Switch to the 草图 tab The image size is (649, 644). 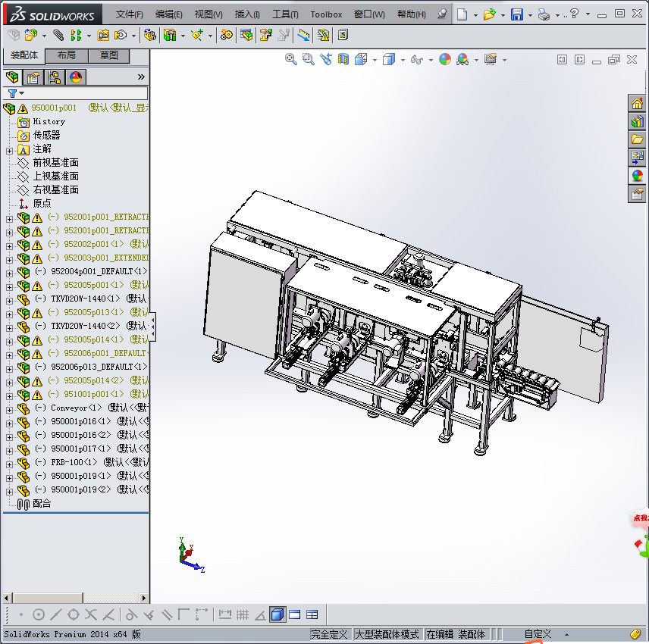(x=108, y=56)
